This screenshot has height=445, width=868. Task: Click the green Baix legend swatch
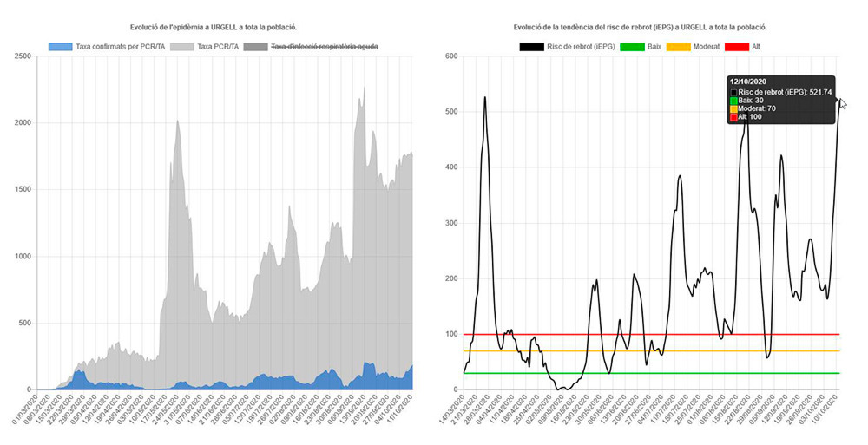tap(633, 46)
